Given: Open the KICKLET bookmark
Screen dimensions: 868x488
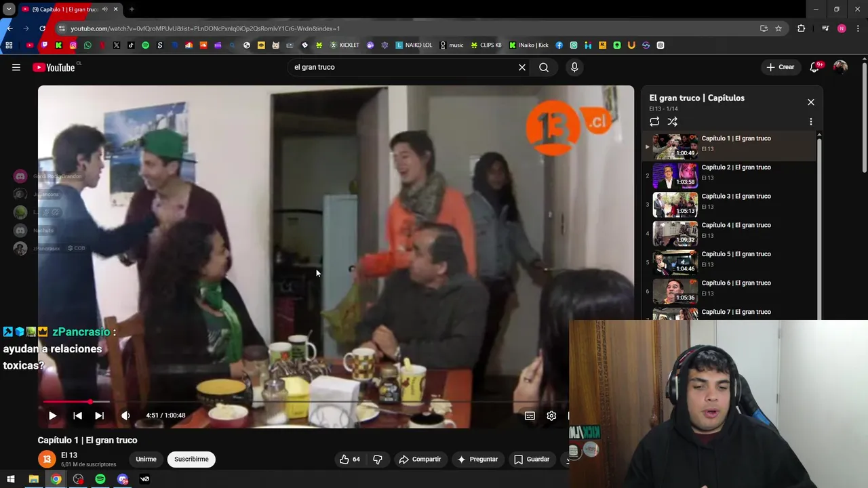Looking at the screenshot, I should click(x=345, y=45).
